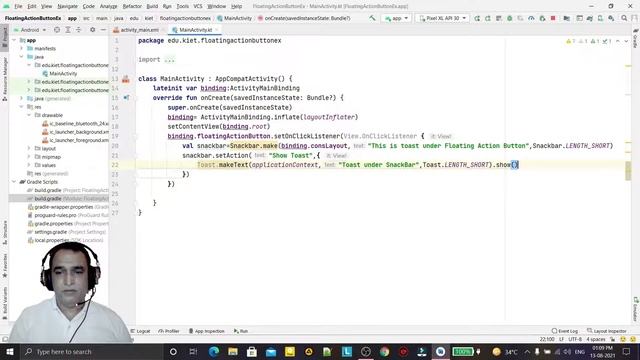Viewport: 640px width, 360px height.
Task: Click the editor vertical scrollbar
Action: pos(628,171)
